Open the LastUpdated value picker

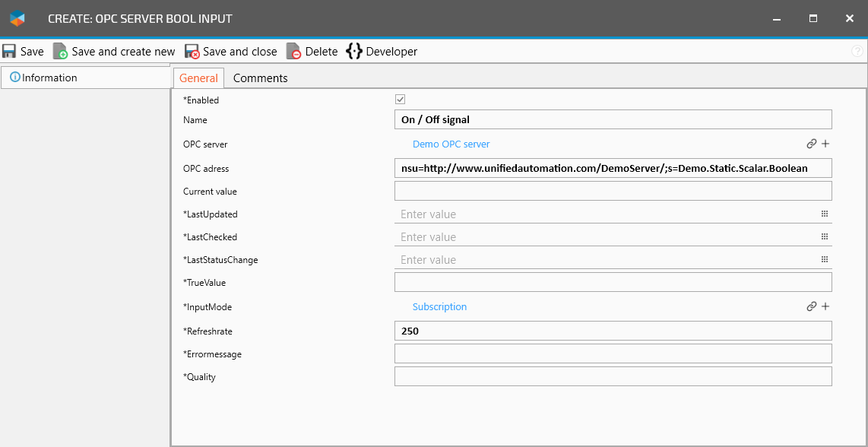(x=825, y=214)
